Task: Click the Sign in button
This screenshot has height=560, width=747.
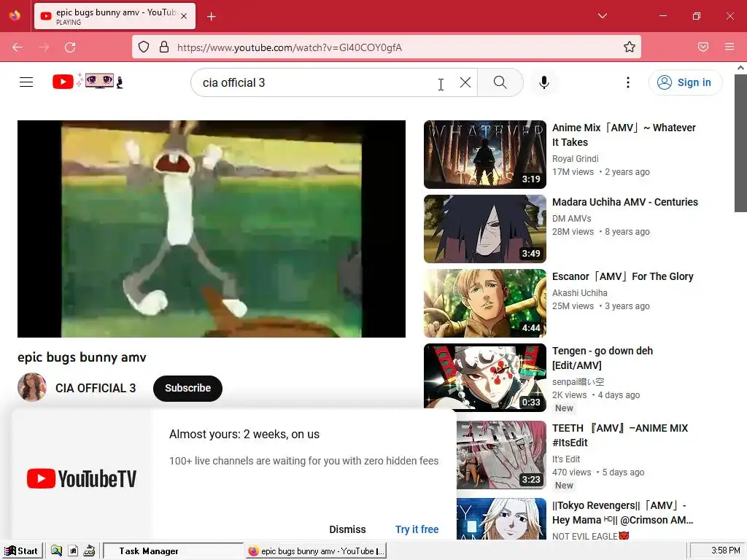Action: 685,82
